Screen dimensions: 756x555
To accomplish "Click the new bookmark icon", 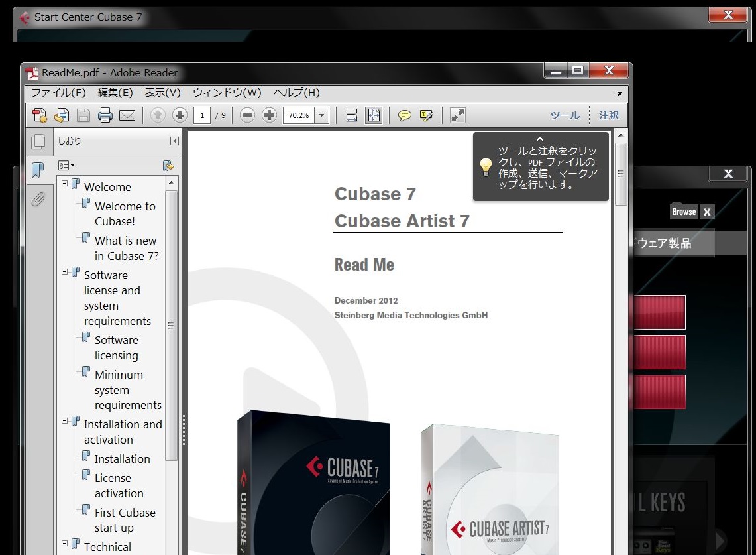I will click(x=168, y=166).
